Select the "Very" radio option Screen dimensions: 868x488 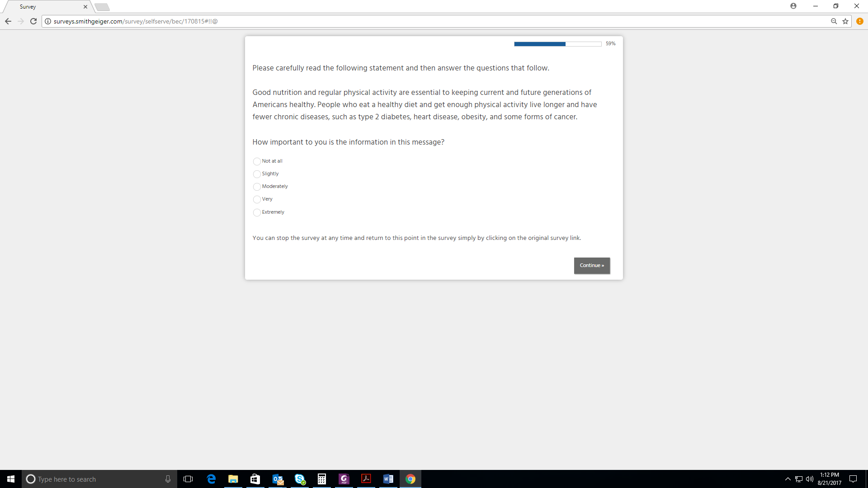point(257,199)
